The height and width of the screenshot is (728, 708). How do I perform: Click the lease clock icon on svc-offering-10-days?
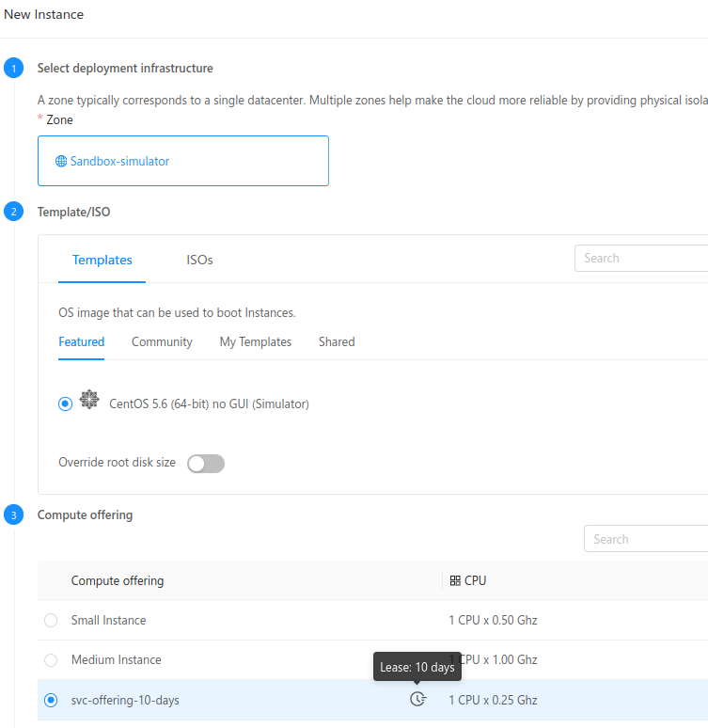(417, 699)
